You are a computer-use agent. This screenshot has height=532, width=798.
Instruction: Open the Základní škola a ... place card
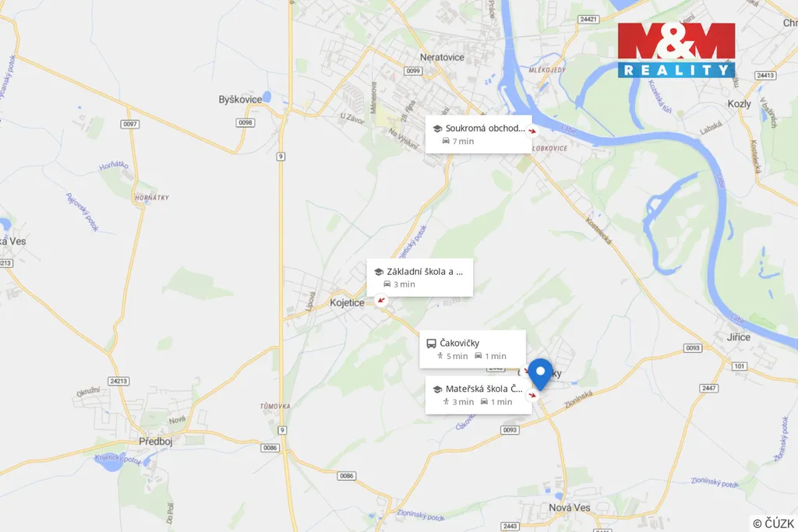[420, 277]
